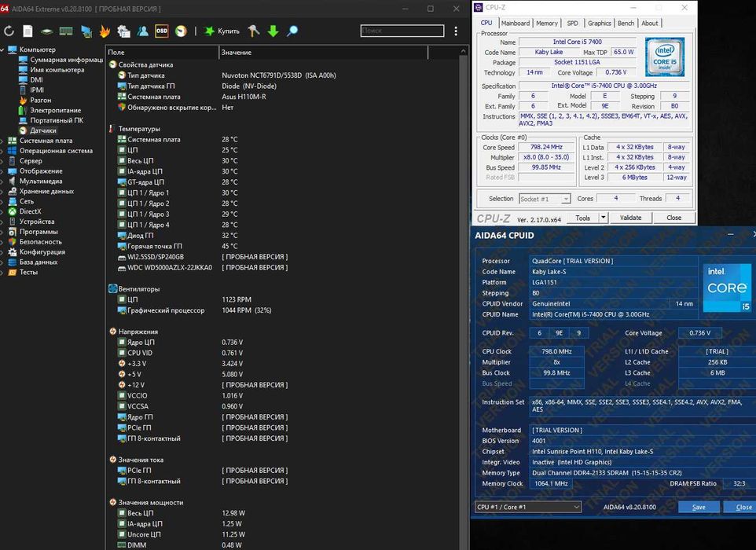This screenshot has width=756, height=550.
Task: Switch to Memory tab in CPU-Z
Action: click(x=546, y=23)
